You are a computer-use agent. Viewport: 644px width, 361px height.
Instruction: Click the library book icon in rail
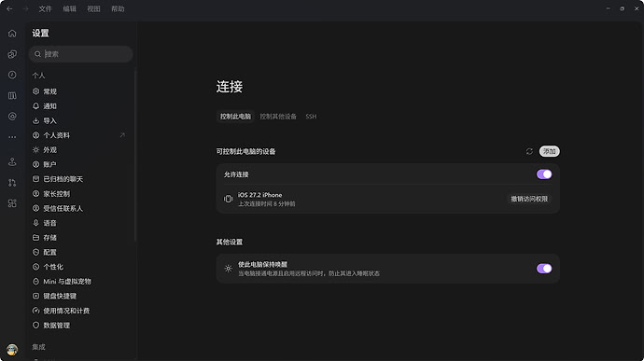[x=12, y=96]
